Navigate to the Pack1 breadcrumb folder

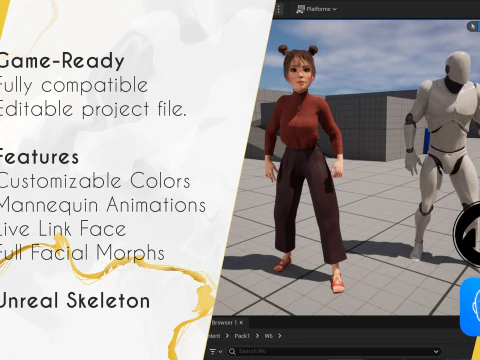click(x=242, y=336)
